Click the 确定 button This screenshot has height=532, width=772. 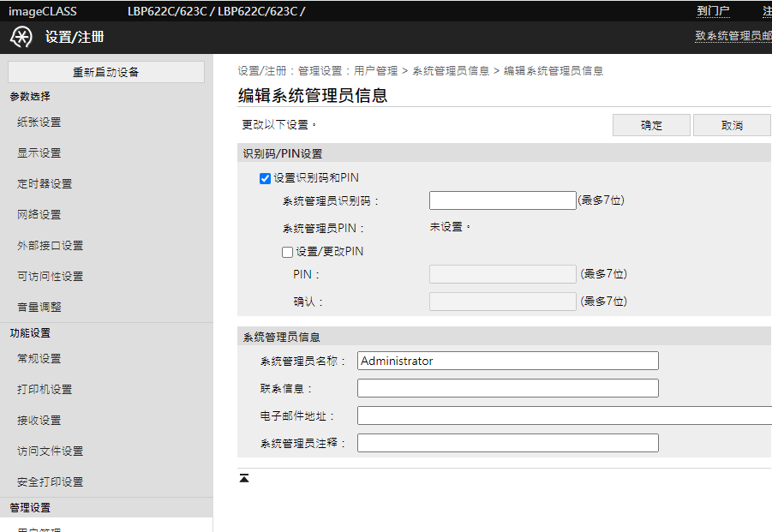pos(651,125)
